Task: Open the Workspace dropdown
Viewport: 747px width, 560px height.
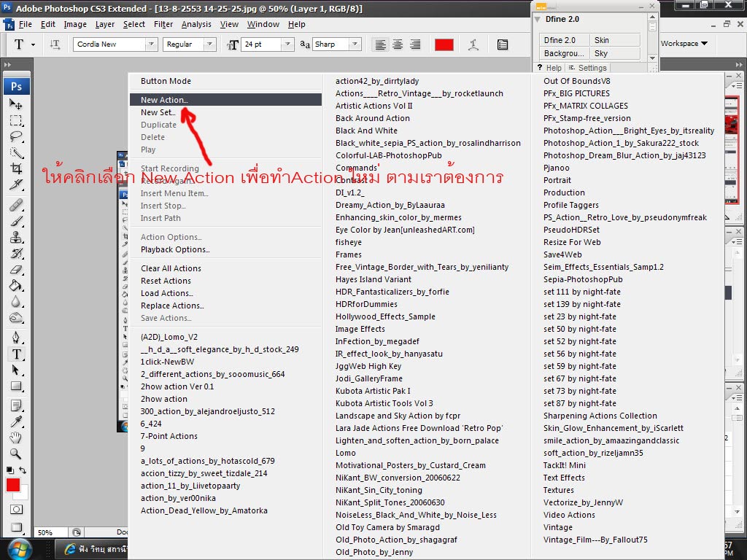Action: (684, 43)
